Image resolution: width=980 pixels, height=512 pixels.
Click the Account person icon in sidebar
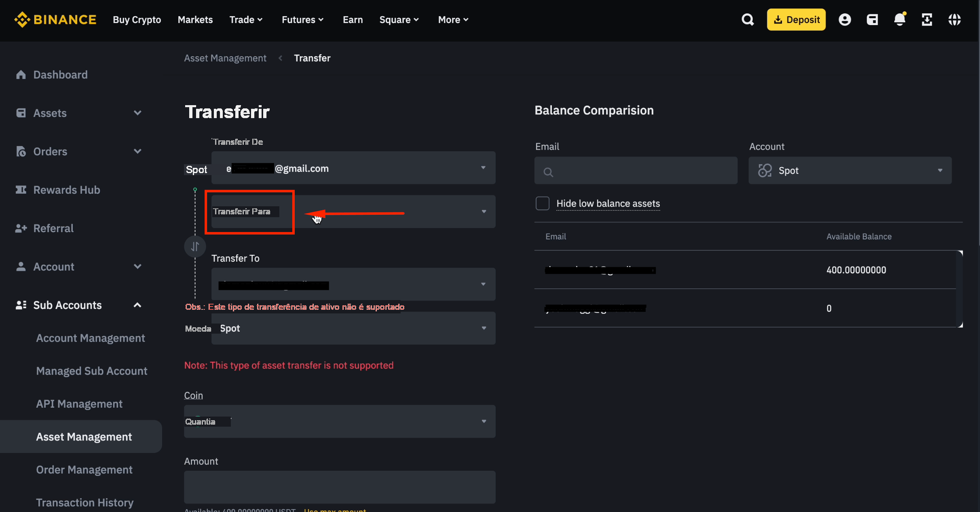coord(21,267)
